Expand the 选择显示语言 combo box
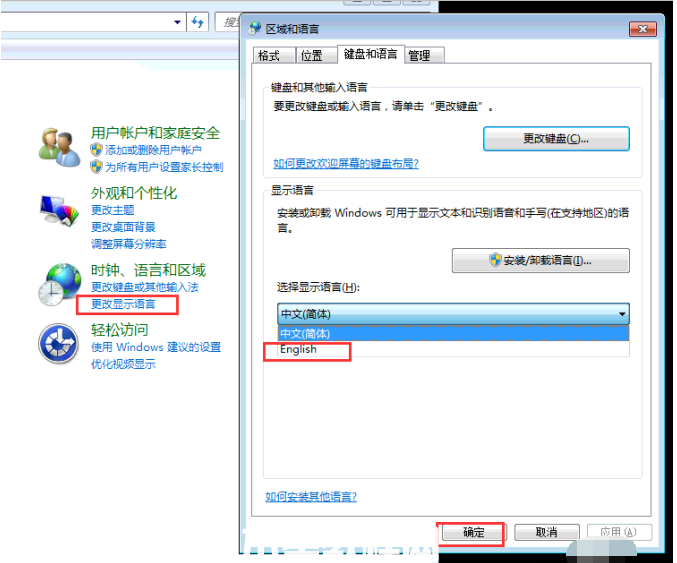 453,314
